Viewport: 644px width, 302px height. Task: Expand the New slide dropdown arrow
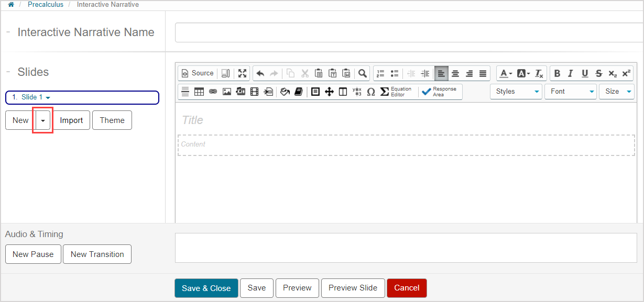pos(43,120)
